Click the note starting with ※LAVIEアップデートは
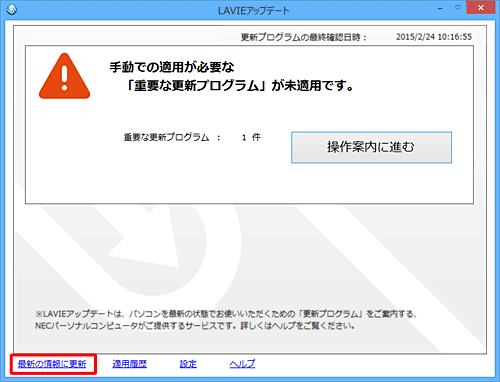The image size is (500, 382). pos(226,314)
